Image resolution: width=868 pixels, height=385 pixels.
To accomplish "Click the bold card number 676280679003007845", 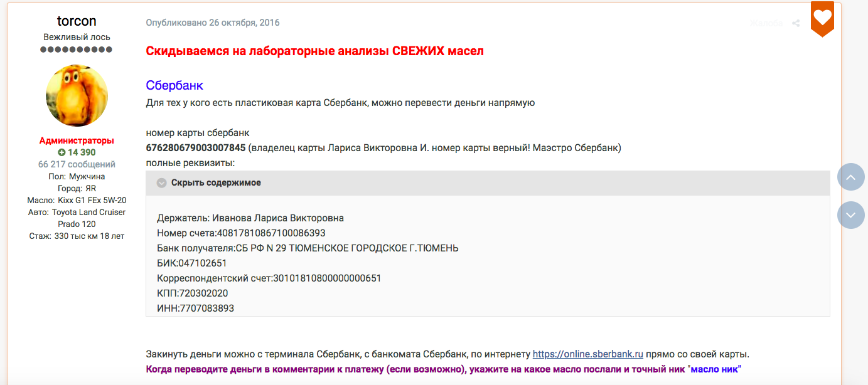I will [x=196, y=148].
